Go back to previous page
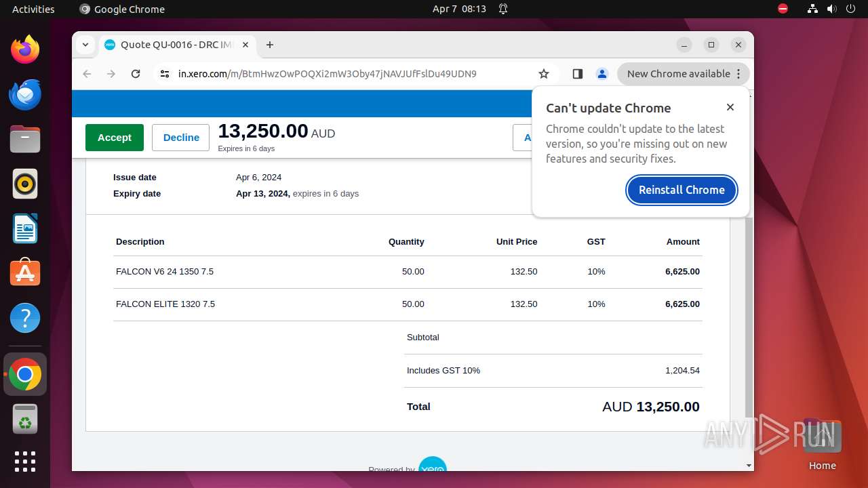This screenshot has width=868, height=488. pos(87,74)
